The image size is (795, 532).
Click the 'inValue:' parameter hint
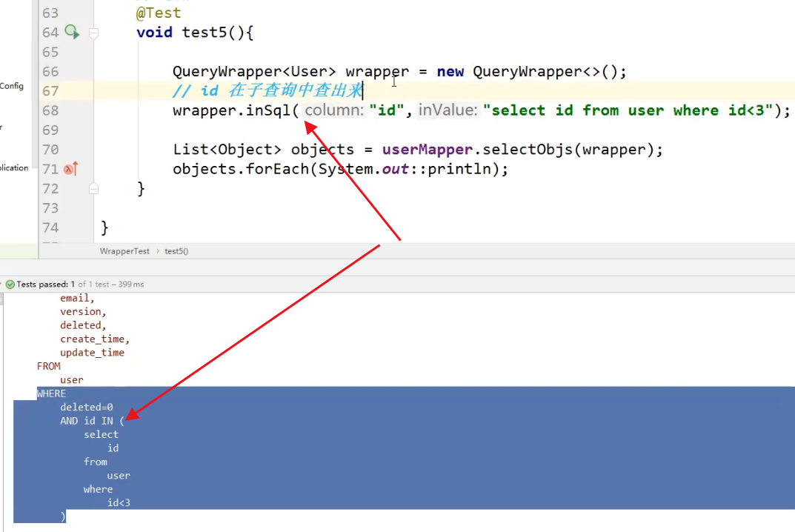point(448,110)
